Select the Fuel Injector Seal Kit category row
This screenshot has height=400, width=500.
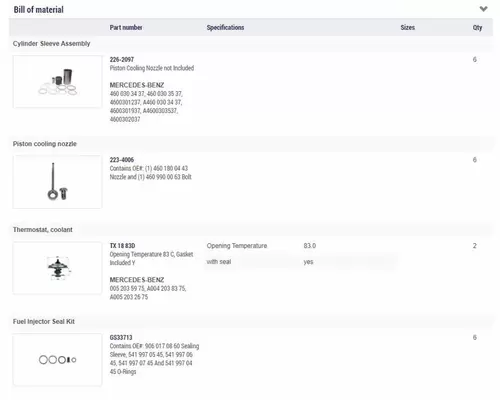coord(251,322)
